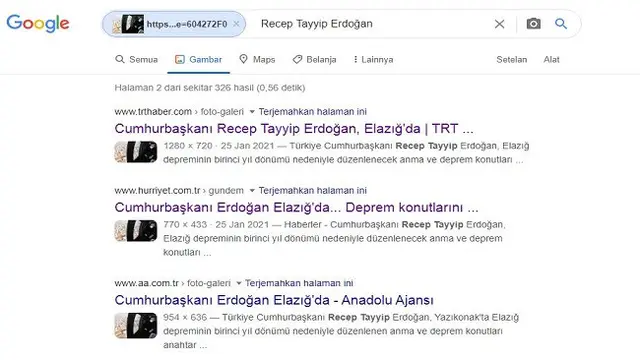Viewport: 640px width, 360px height.
Task: Click the Gambar tab image icon
Action: point(180,59)
